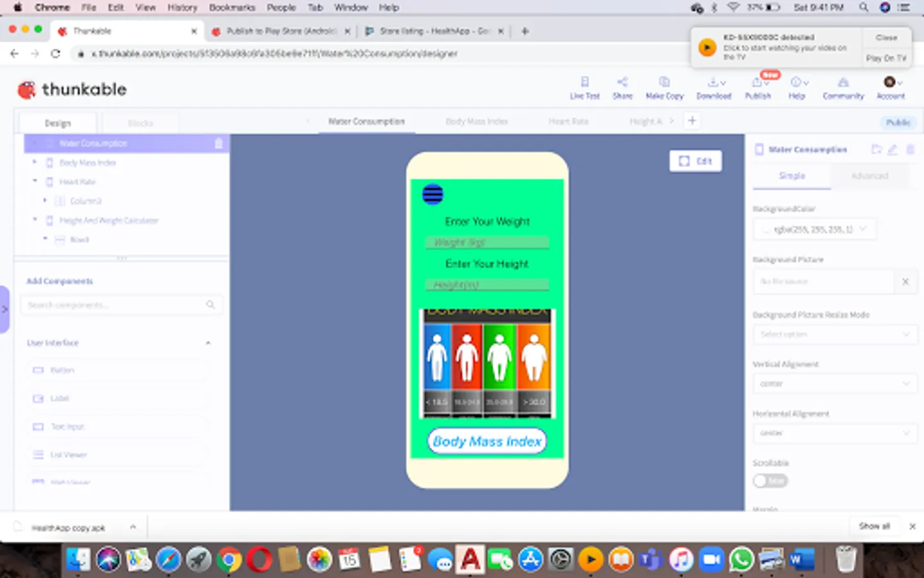Screen dimensions: 924x578
Task: Select Body Mass Index in component tree
Action: (87, 162)
